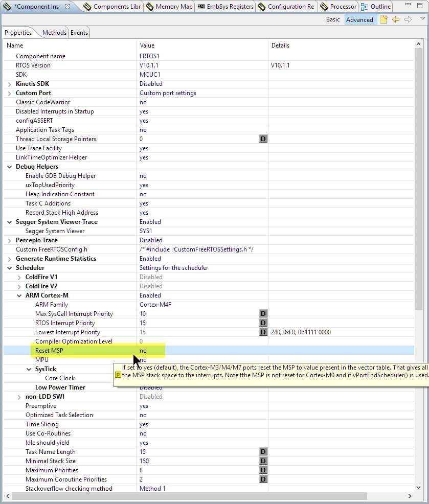429x504 pixels.
Task: Open the Outline tab
Action: [376, 7]
